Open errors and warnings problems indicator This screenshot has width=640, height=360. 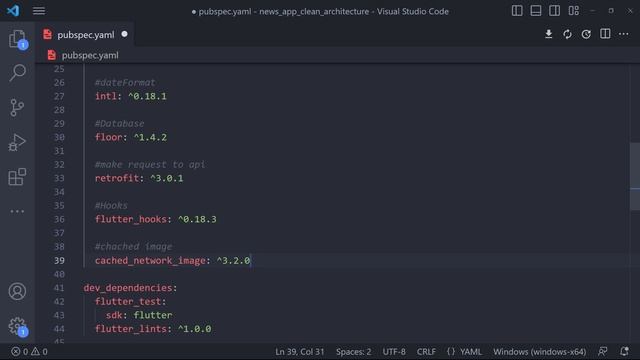[x=29, y=352]
